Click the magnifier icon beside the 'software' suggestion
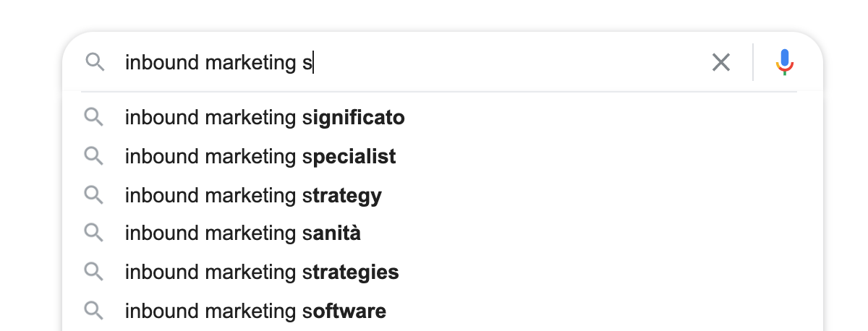This screenshot has height=331, width=868. click(93, 311)
